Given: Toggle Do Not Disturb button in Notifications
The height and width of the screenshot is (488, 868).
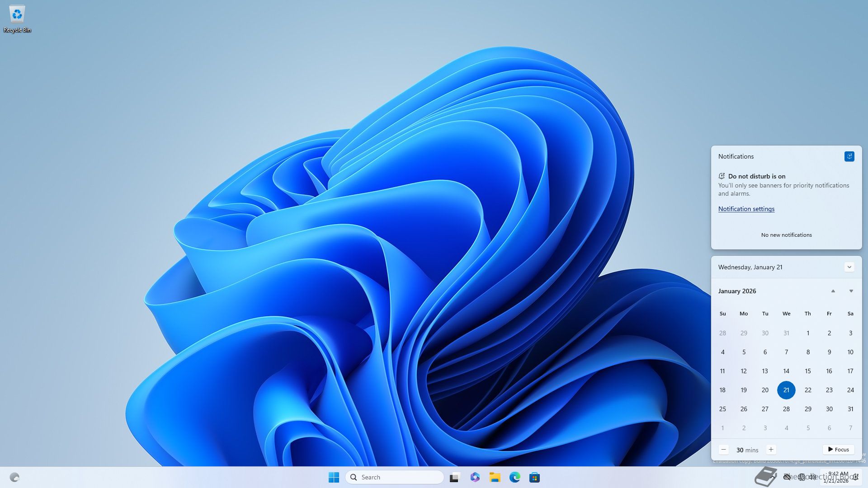Looking at the screenshot, I should [849, 156].
